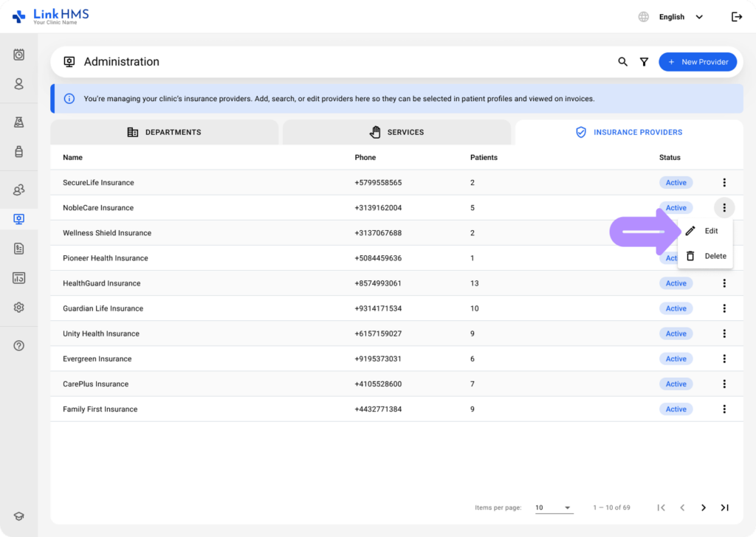Click phone number +8574993061
This screenshot has height=537, width=756.
(x=378, y=283)
